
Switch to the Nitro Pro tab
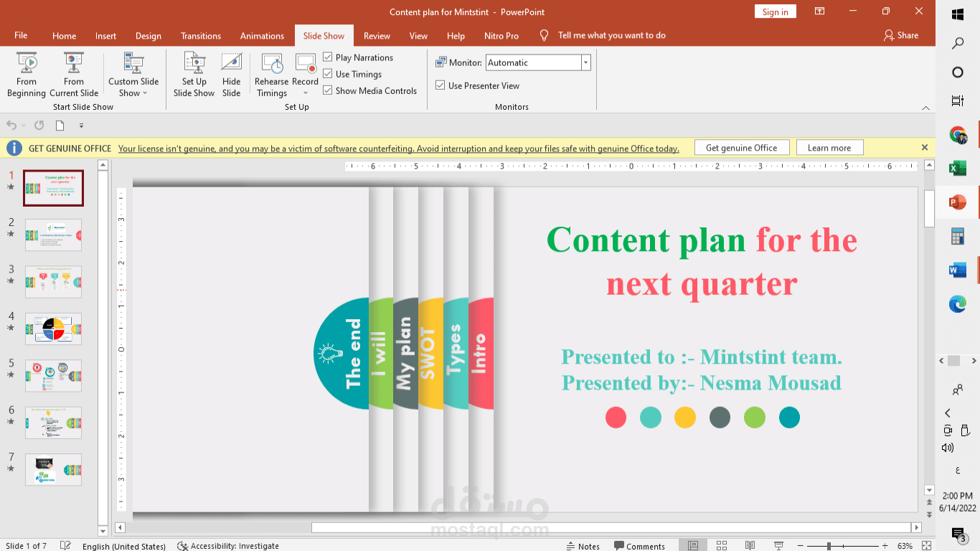501,36
